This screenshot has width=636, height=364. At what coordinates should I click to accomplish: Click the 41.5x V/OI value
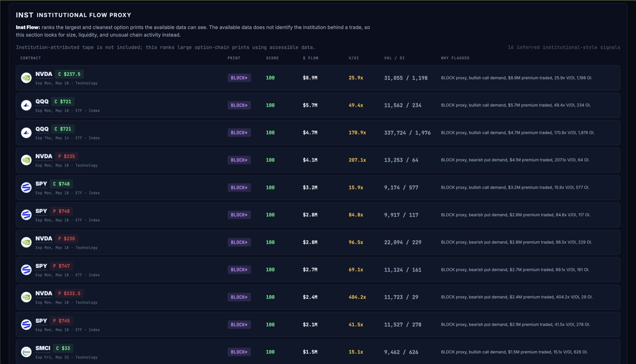[x=356, y=324]
